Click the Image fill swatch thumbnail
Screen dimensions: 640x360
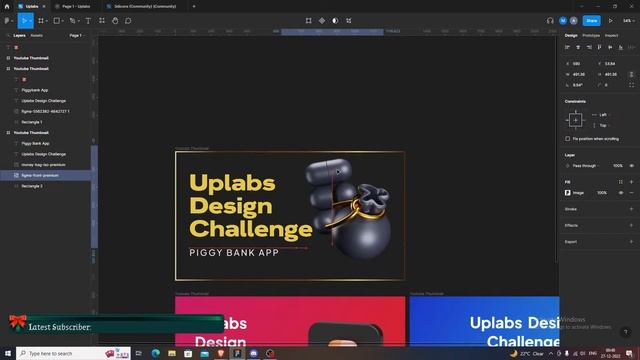568,193
